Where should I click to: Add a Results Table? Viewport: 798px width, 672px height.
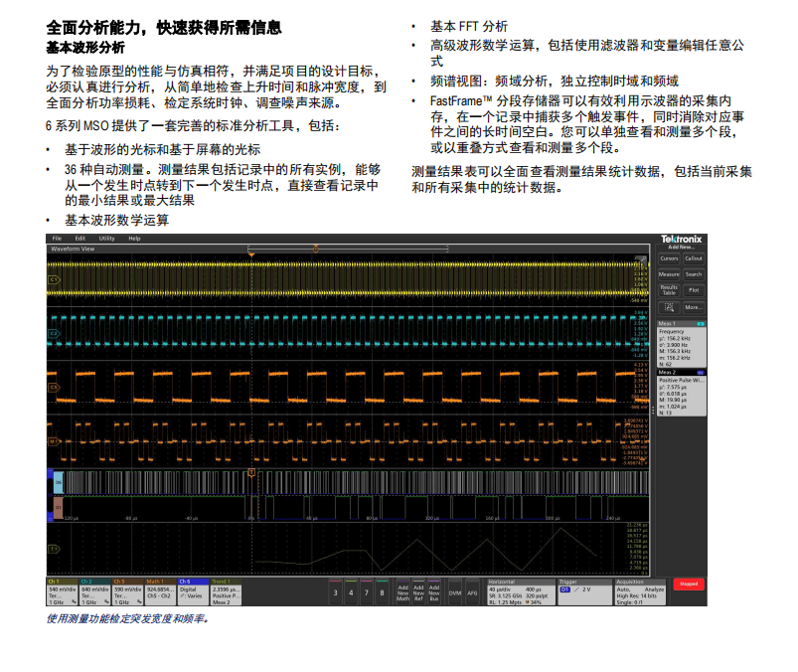(x=669, y=290)
